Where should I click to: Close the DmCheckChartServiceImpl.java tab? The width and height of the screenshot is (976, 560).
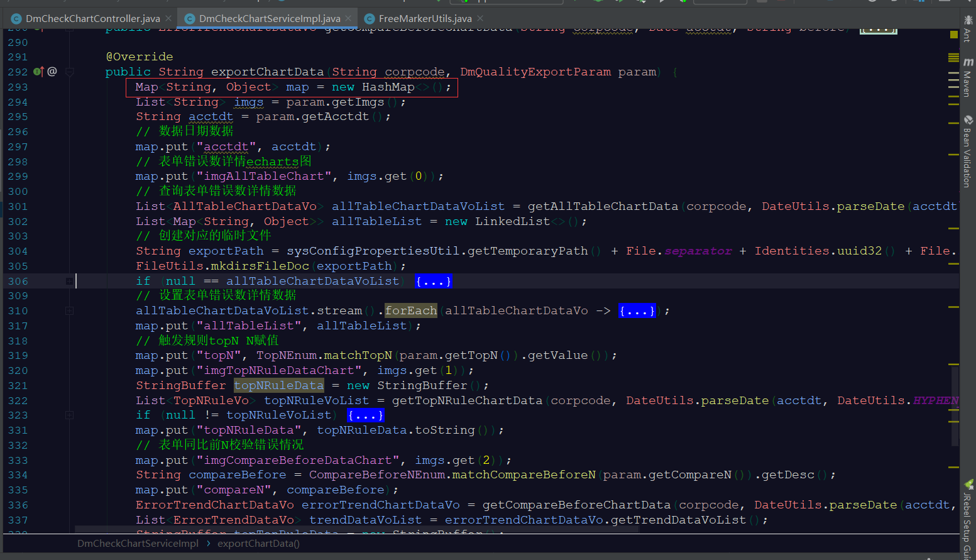coord(348,18)
